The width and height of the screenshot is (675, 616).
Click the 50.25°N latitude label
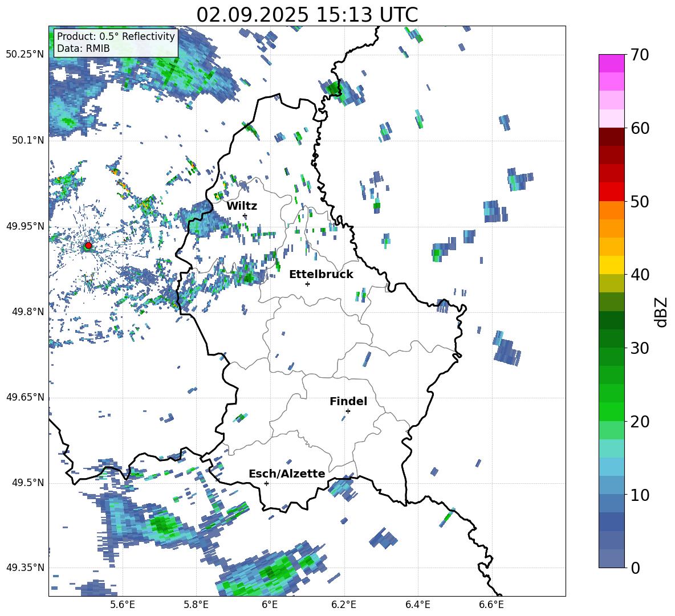click(x=25, y=55)
